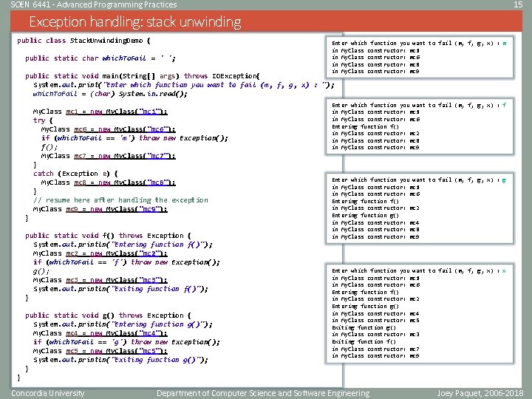Click the footer text 'Joey Paquet, 2006-2018'
Image resolution: width=532 pixels, height=399 pixels.
(480, 393)
